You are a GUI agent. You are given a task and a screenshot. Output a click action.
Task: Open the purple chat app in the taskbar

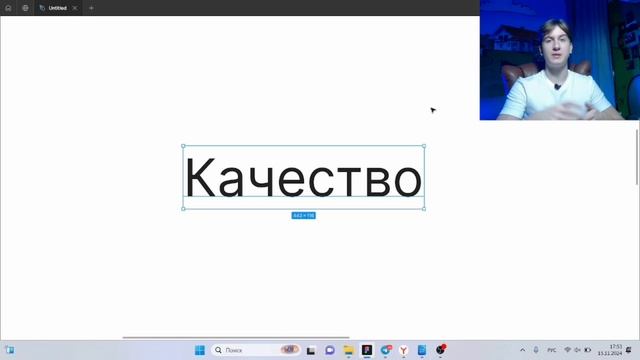(x=330, y=350)
